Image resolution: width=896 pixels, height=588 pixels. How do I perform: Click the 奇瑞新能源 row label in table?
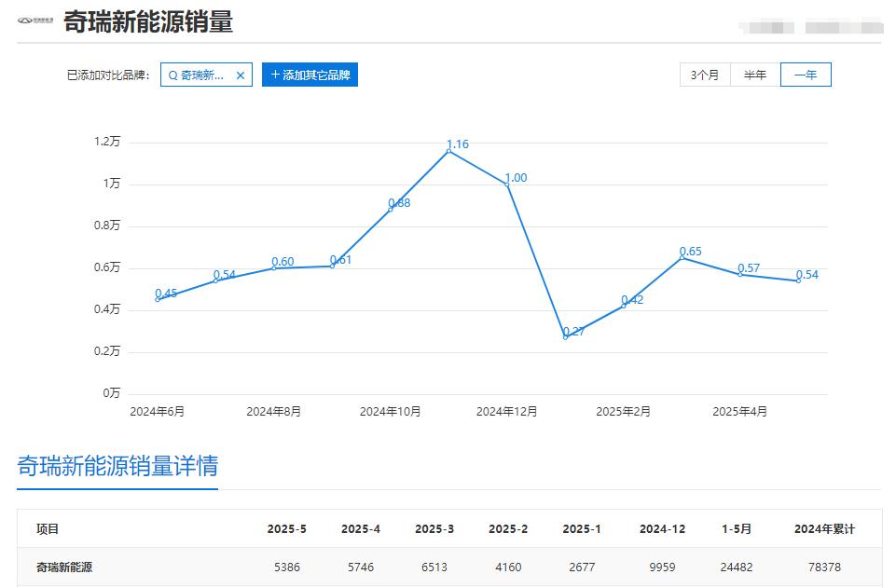[64, 567]
